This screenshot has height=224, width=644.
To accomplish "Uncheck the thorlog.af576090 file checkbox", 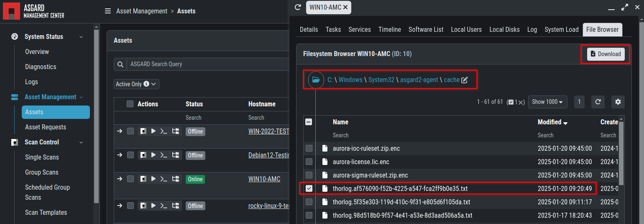I will (309, 188).
